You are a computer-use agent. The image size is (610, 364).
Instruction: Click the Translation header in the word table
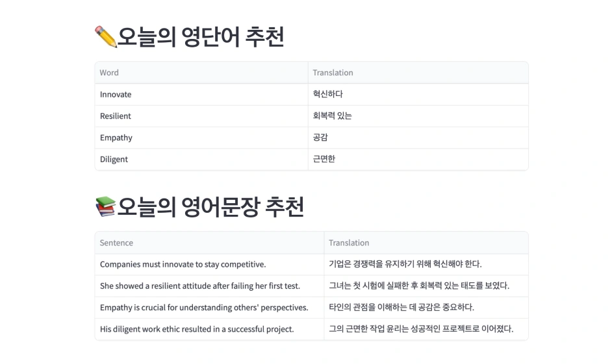(x=418, y=73)
